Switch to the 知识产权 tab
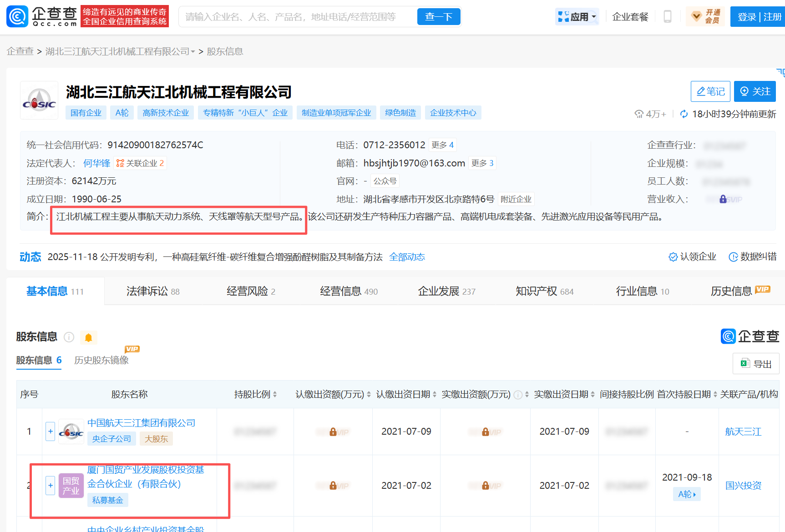Viewport: 785px width, 532px height. point(544,291)
